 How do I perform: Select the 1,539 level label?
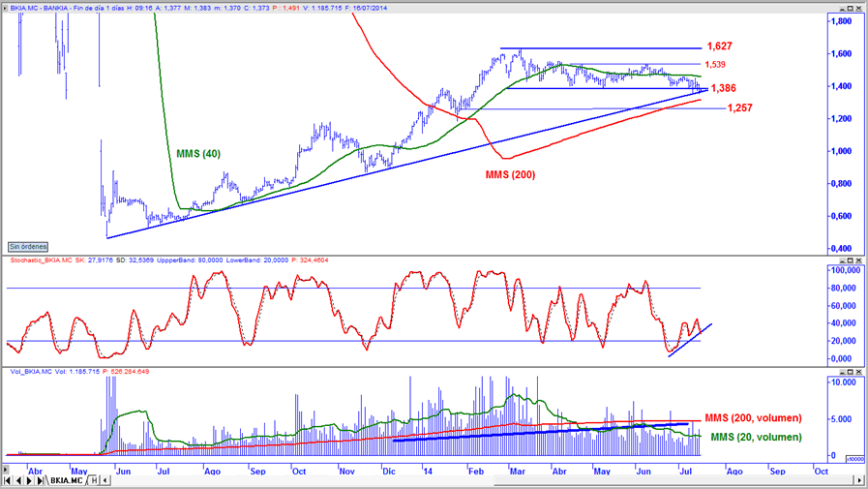click(715, 65)
